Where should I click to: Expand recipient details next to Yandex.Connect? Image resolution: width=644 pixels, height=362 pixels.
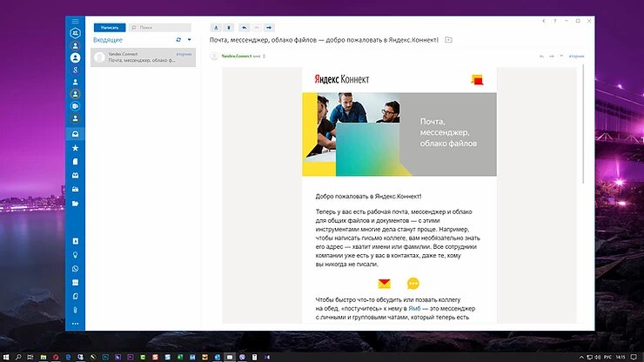pos(264,56)
